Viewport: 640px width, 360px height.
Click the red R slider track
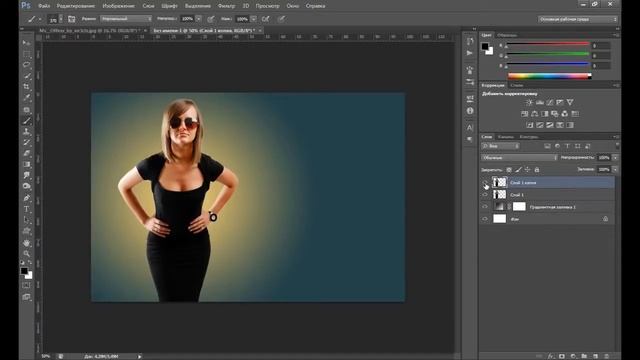click(x=548, y=44)
